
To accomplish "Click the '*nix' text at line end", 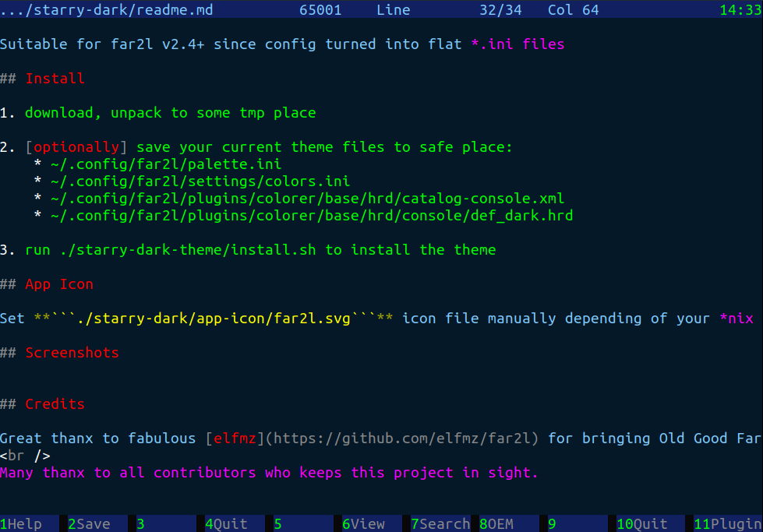I will [x=737, y=319].
